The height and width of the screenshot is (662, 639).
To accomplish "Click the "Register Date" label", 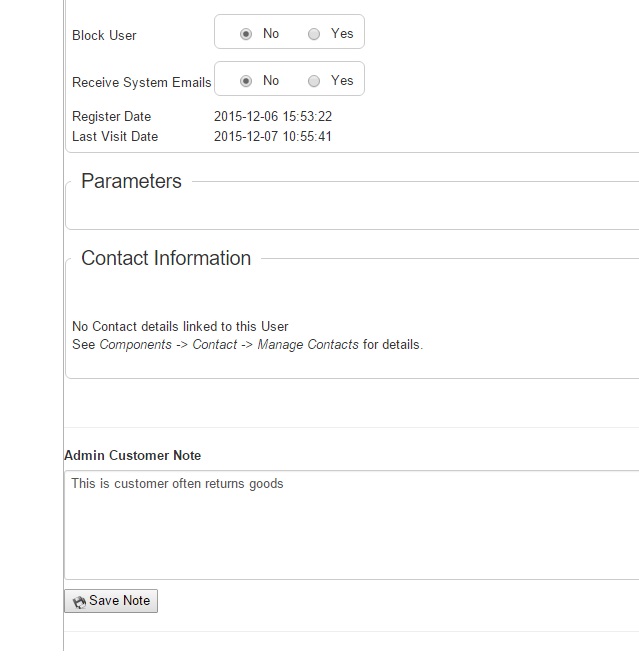I will pyautogui.click(x=111, y=117).
